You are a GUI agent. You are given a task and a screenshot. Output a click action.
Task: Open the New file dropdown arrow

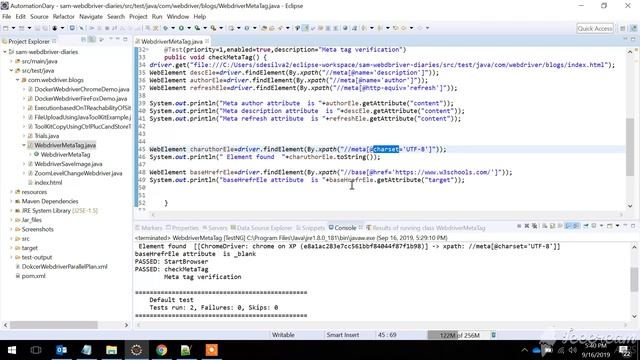click(13, 28)
